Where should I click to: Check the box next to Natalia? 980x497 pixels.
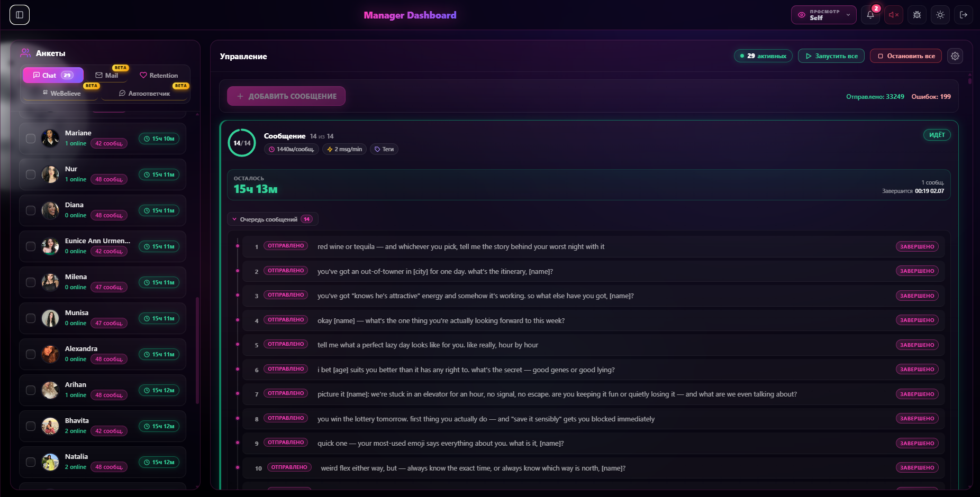31,462
